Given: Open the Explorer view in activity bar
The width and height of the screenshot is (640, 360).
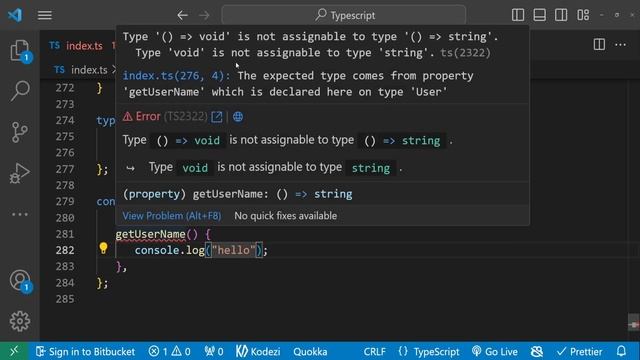Looking at the screenshot, I should click(20, 51).
